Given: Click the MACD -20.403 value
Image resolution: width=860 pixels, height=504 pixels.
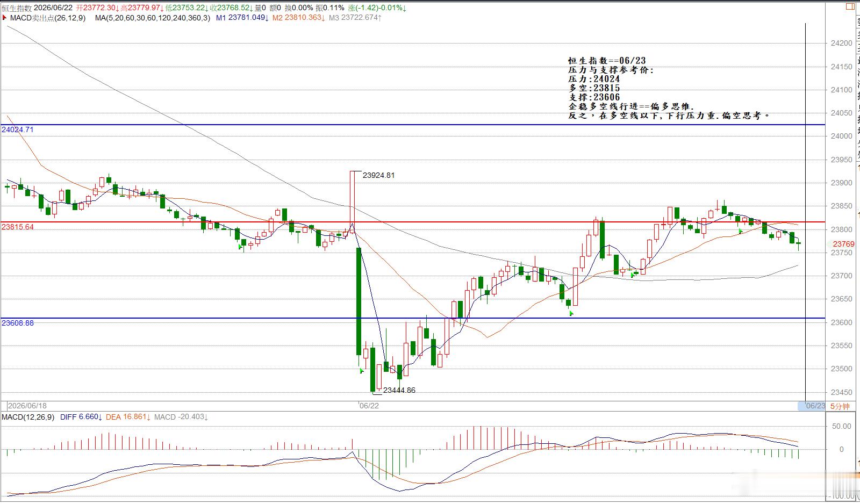Looking at the screenshot, I should (181, 417).
